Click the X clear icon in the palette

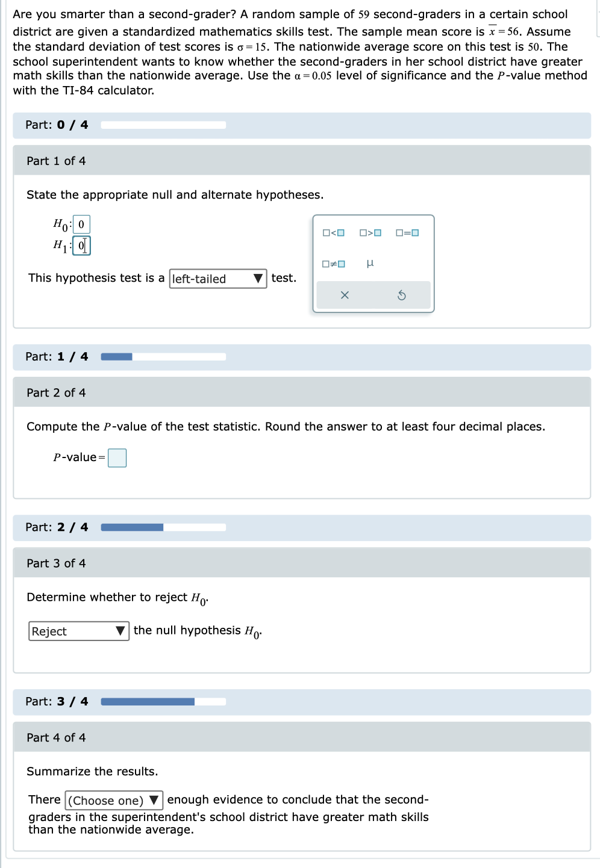344,294
